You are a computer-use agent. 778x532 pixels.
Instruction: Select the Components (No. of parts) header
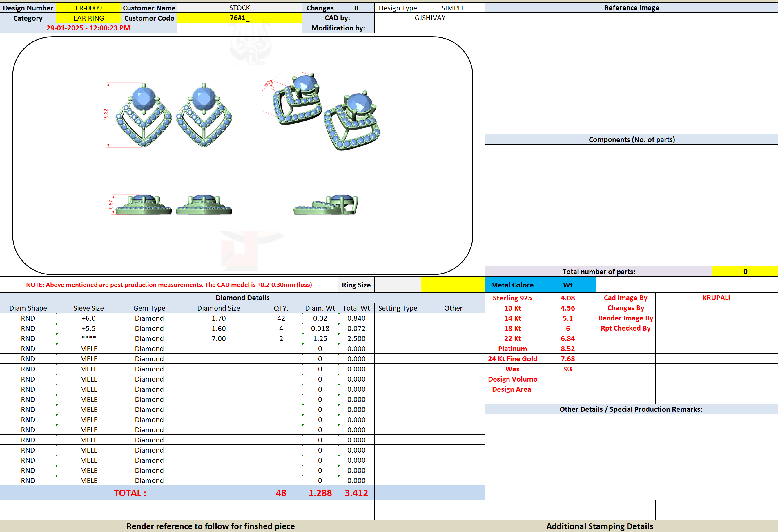631,140
